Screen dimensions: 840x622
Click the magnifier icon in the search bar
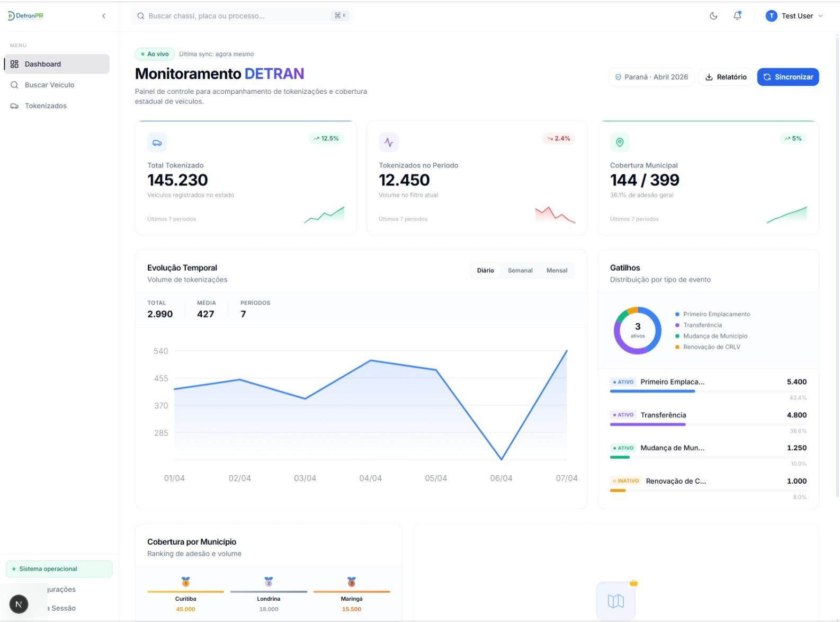click(141, 16)
